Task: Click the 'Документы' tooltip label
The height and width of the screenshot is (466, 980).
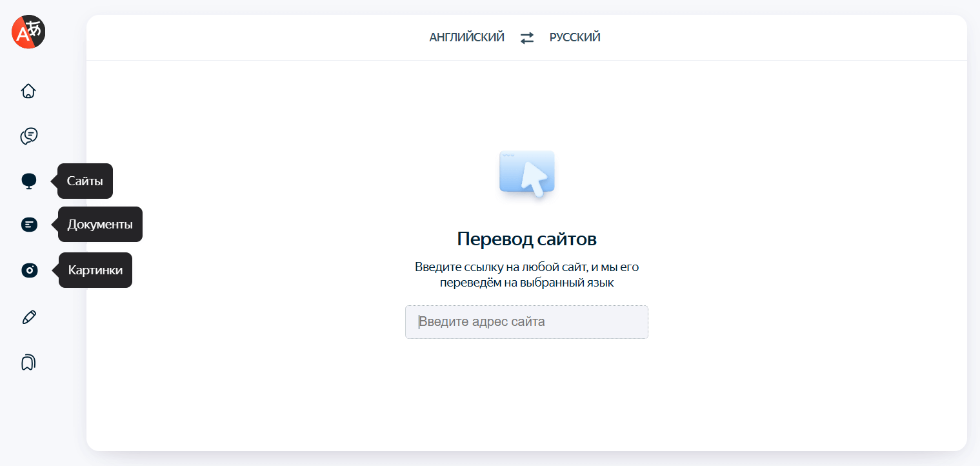Action: tap(100, 225)
